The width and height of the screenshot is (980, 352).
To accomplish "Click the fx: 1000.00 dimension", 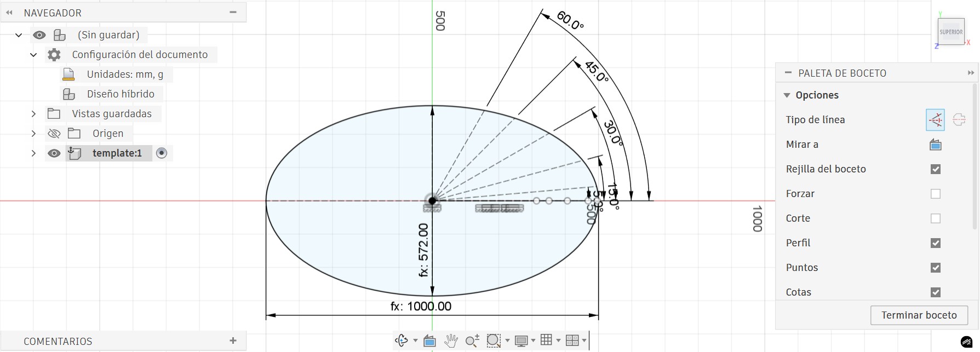I will (421, 307).
